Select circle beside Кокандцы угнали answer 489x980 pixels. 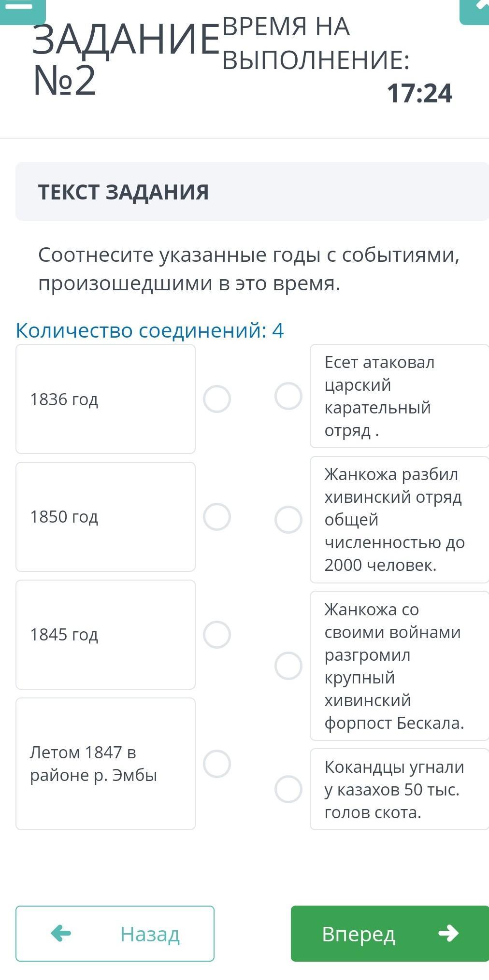pos(288,789)
